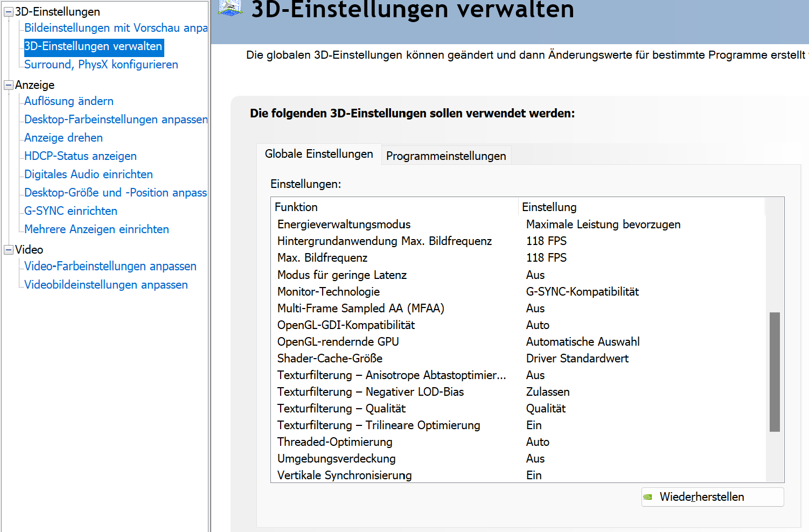The height and width of the screenshot is (532, 809).
Task: Click the Driver Standardwert value
Action: (x=577, y=359)
